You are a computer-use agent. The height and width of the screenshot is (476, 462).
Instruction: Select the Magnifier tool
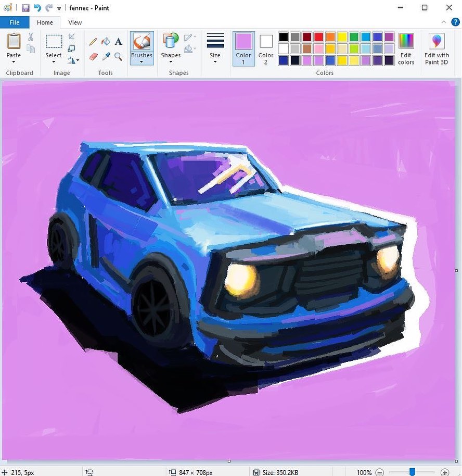pos(118,57)
